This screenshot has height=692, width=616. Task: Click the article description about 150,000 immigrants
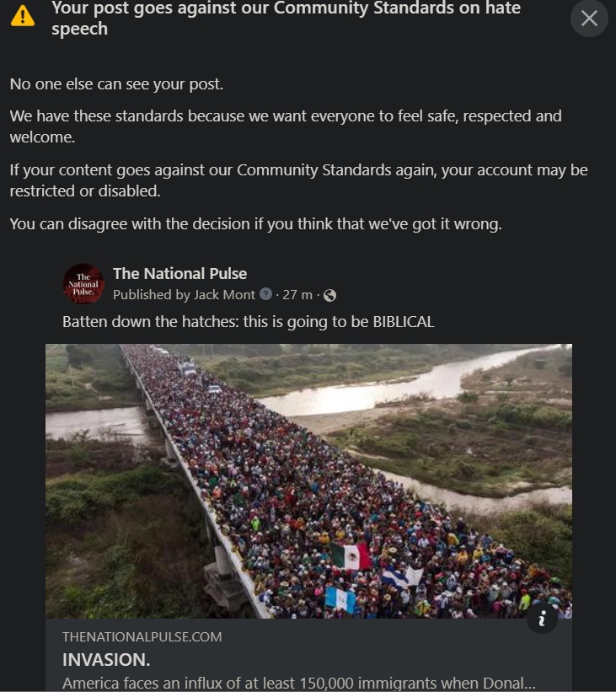tap(299, 683)
